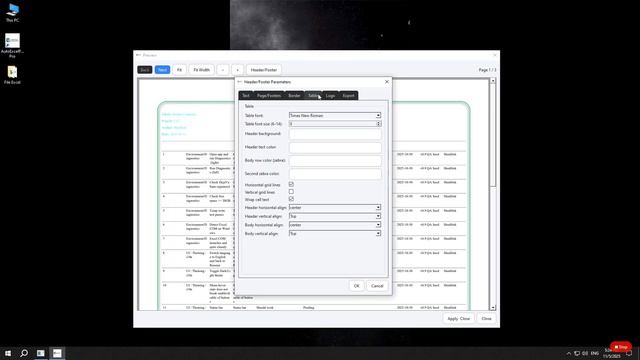Confirm dialog with OK button
This screenshot has width=640, height=360.
pos(356,286)
